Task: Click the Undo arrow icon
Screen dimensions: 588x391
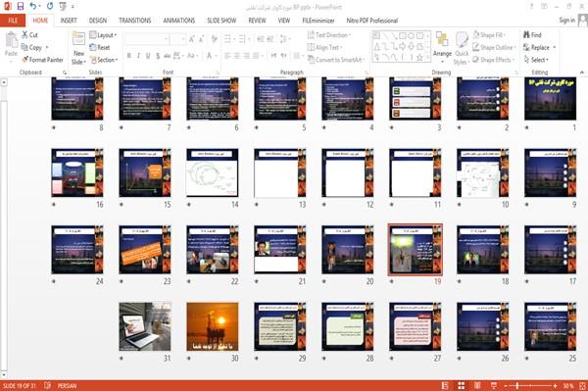Action: [33, 6]
